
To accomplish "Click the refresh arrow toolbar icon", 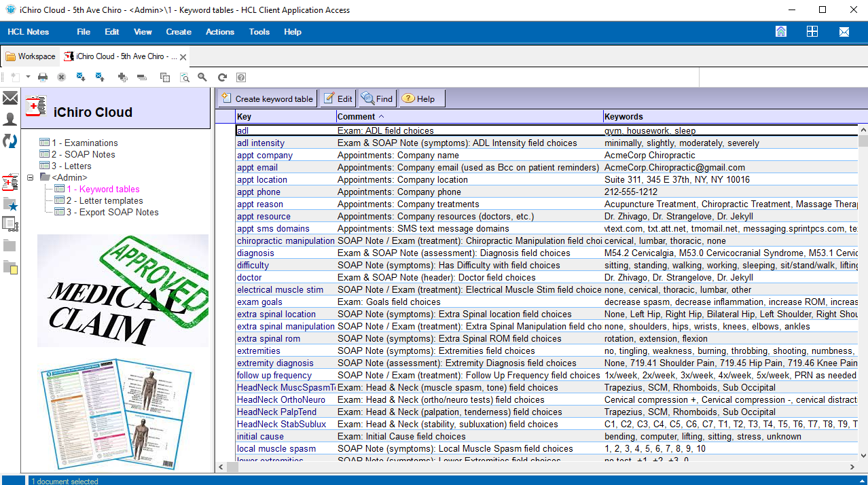I will click(222, 77).
